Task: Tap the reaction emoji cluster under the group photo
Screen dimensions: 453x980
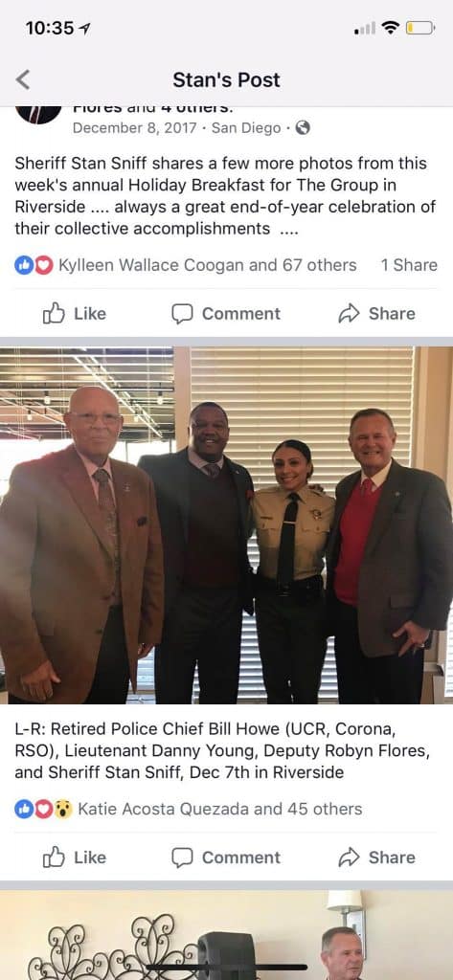Action: click(43, 810)
